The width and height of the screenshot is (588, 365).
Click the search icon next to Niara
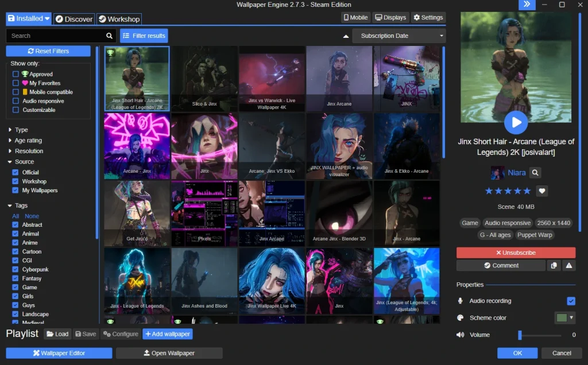pos(535,173)
